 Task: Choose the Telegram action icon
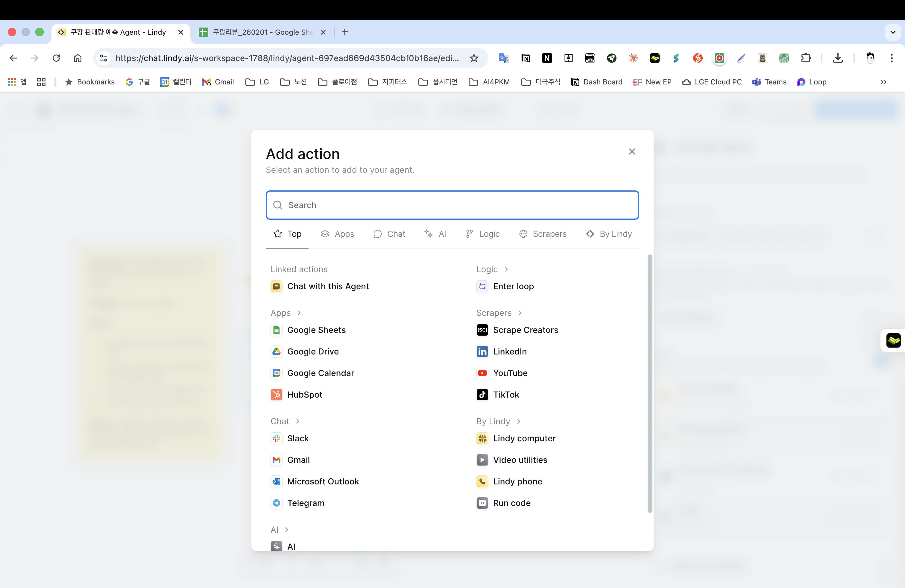coord(277,503)
